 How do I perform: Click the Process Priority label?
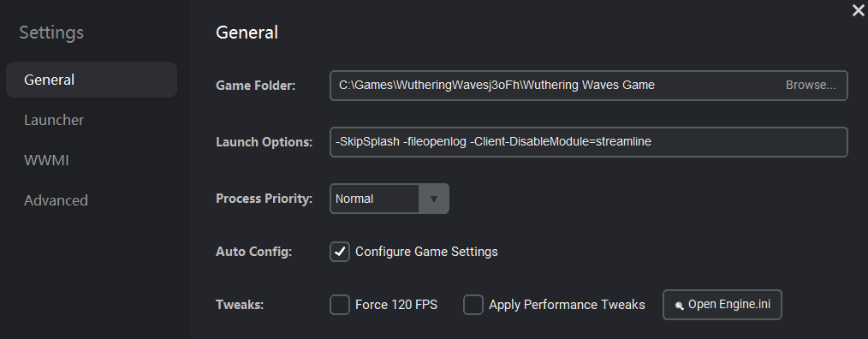(x=264, y=199)
